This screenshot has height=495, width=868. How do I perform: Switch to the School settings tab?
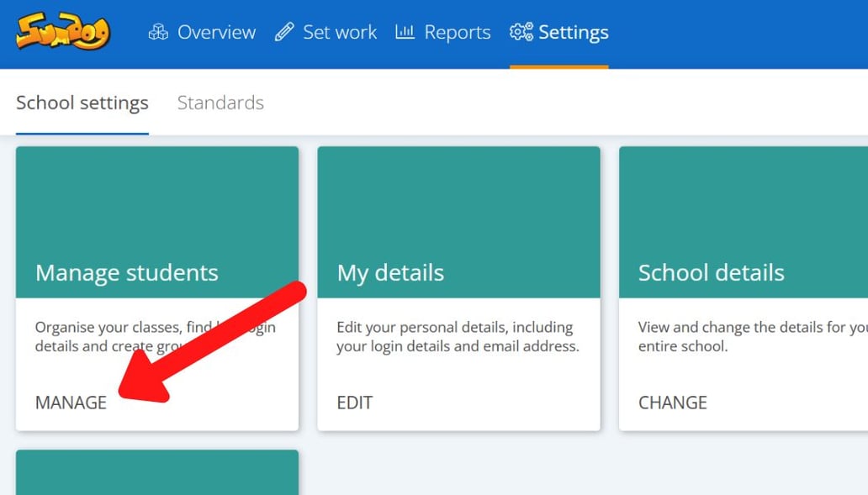(82, 103)
